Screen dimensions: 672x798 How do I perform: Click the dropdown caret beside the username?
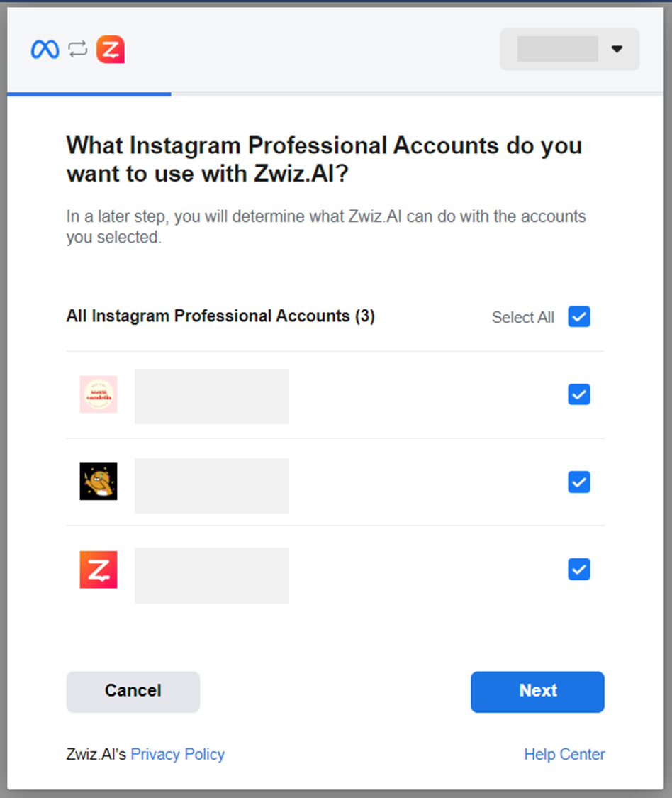point(617,49)
